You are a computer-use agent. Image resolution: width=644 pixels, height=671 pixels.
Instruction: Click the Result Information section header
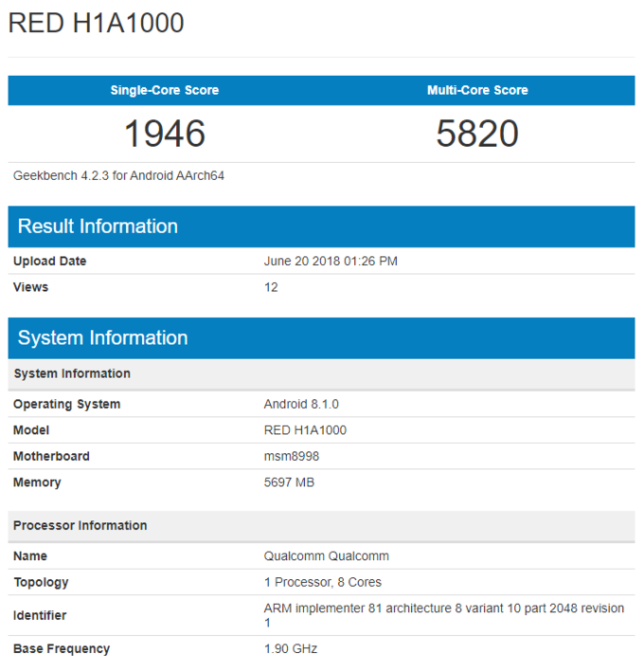pyautogui.click(x=322, y=227)
